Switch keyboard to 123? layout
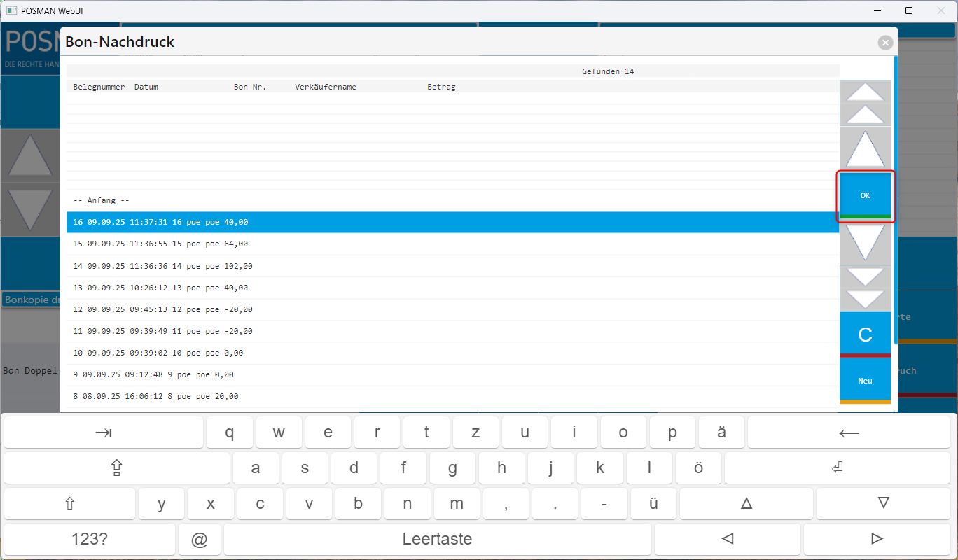This screenshot has height=560, width=958. pos(90,540)
